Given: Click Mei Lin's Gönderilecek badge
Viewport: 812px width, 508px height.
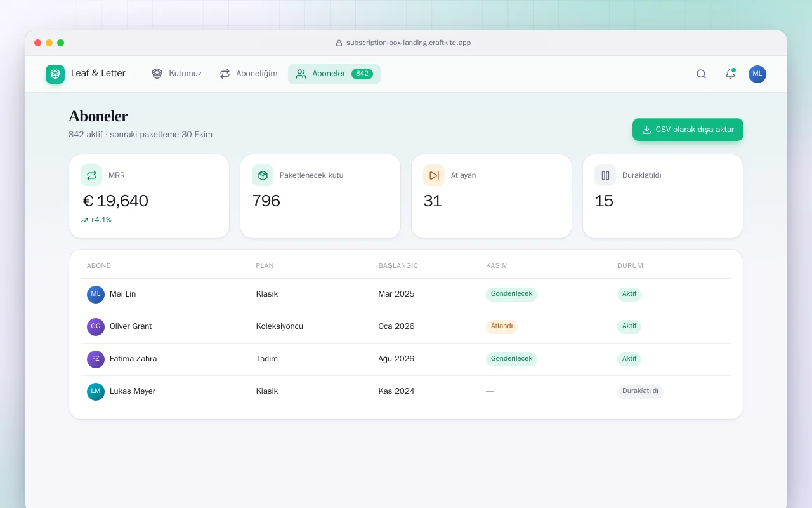Looking at the screenshot, I should 511,295.
